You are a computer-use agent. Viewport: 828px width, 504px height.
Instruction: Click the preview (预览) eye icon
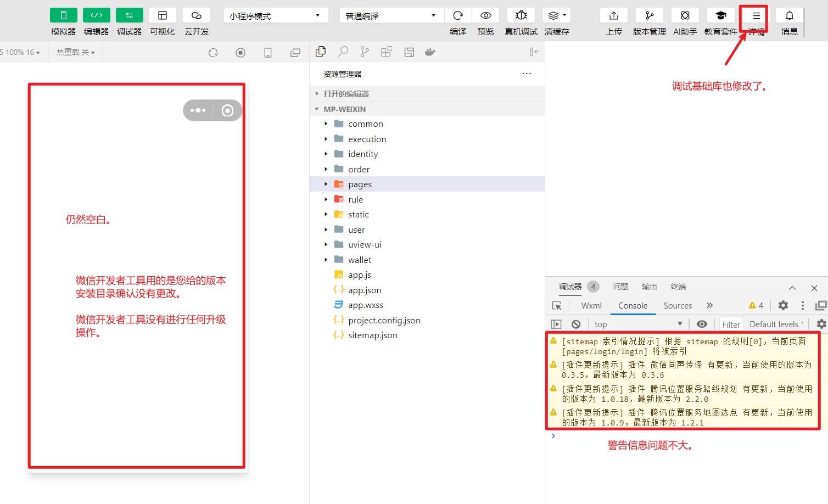(x=486, y=15)
